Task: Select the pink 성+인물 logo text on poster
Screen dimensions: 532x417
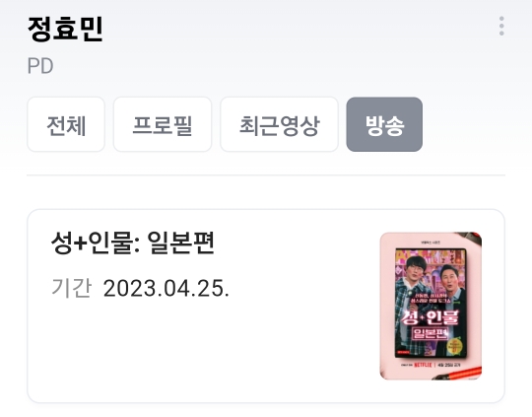Action: (x=430, y=317)
